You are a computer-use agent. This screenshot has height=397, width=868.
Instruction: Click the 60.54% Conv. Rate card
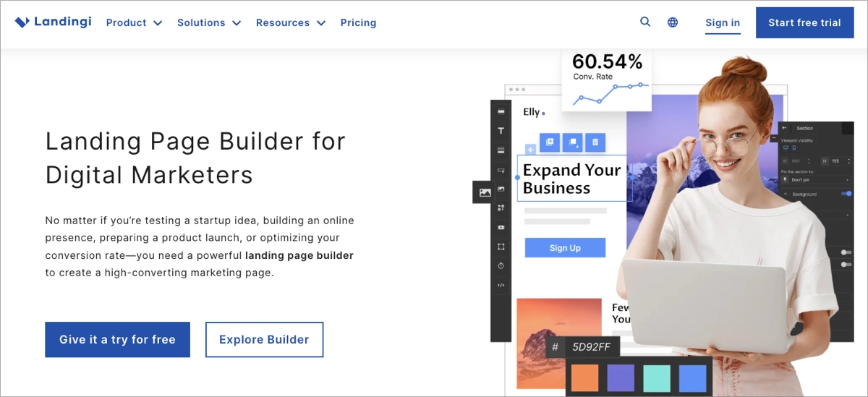click(x=606, y=80)
